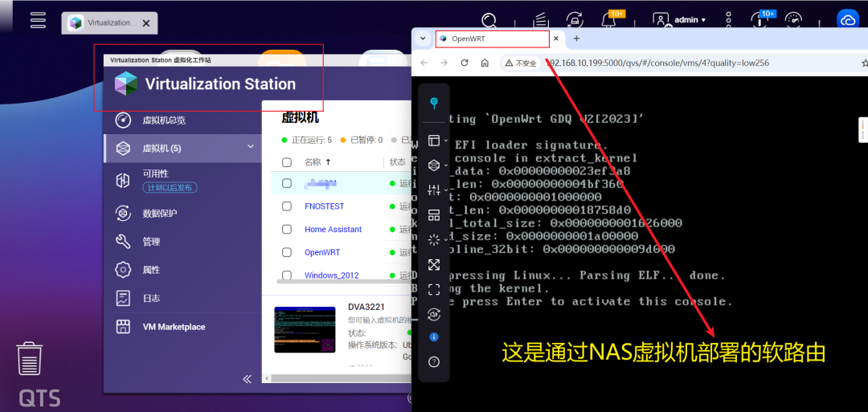Click the 已暂停: 0 status filter
The width and height of the screenshot is (868, 412).
[362, 140]
